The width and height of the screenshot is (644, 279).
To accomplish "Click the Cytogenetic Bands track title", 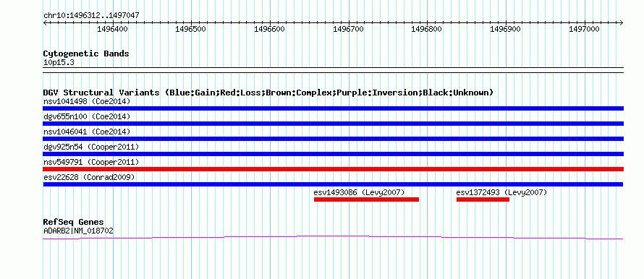I will coord(86,53).
